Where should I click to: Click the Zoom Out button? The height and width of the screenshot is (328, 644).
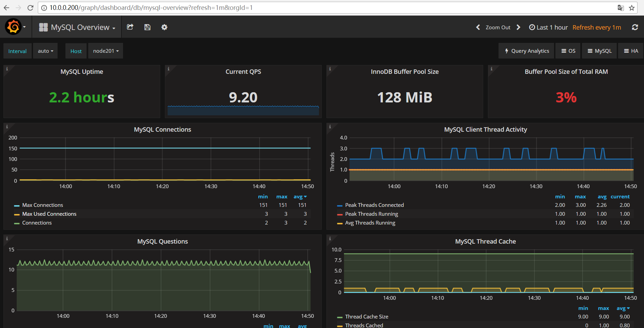pyautogui.click(x=498, y=27)
